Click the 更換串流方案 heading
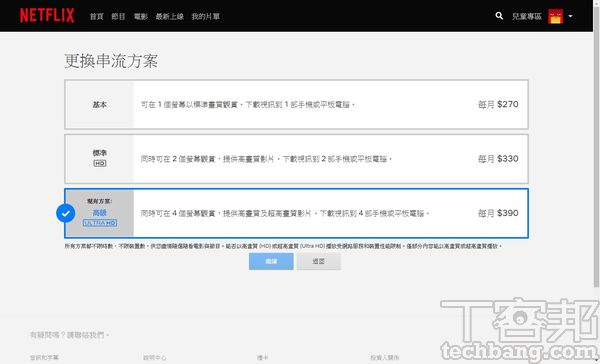Image resolution: width=600 pixels, height=364 pixels. coord(111,61)
